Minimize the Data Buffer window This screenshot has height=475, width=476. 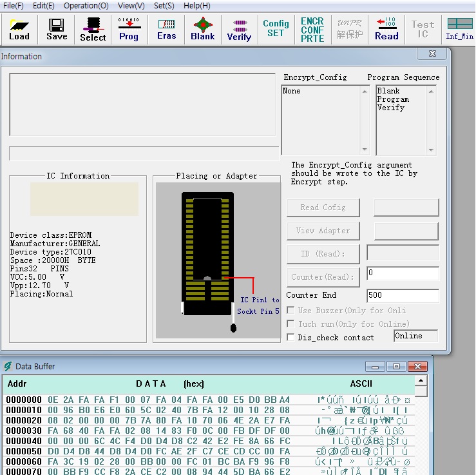point(375,367)
